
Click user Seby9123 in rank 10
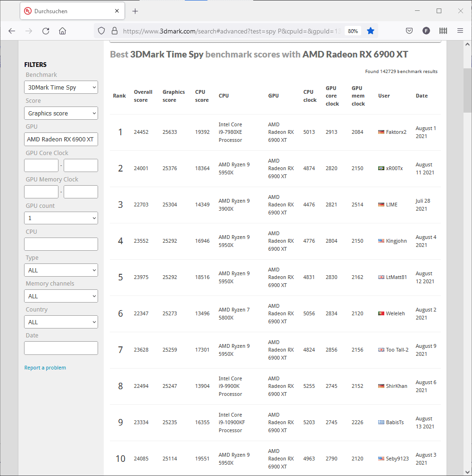397,459
